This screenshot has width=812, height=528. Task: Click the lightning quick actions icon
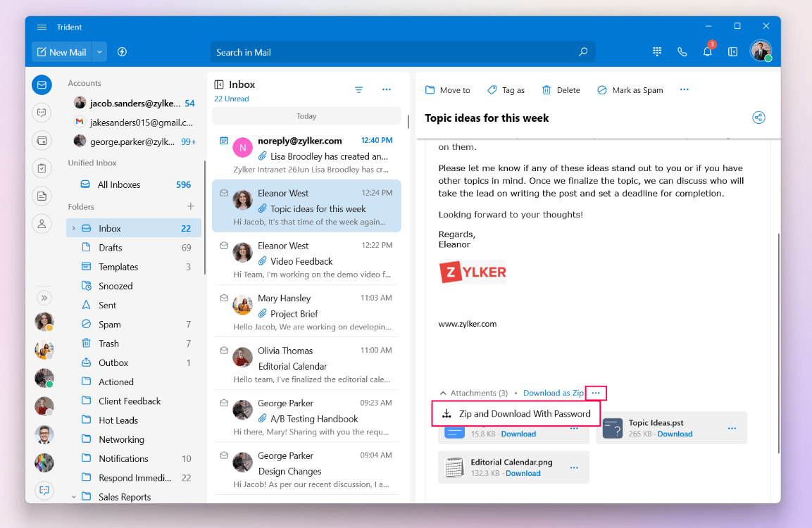coord(123,52)
